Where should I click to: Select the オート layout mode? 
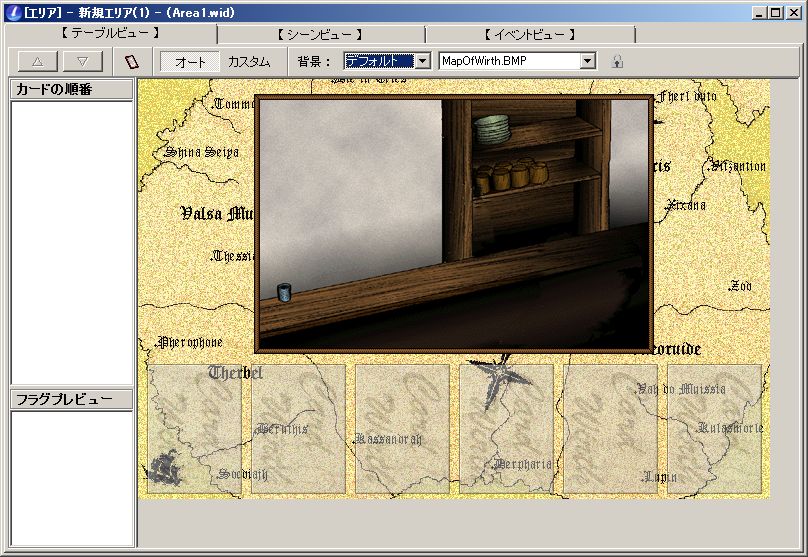pos(190,62)
